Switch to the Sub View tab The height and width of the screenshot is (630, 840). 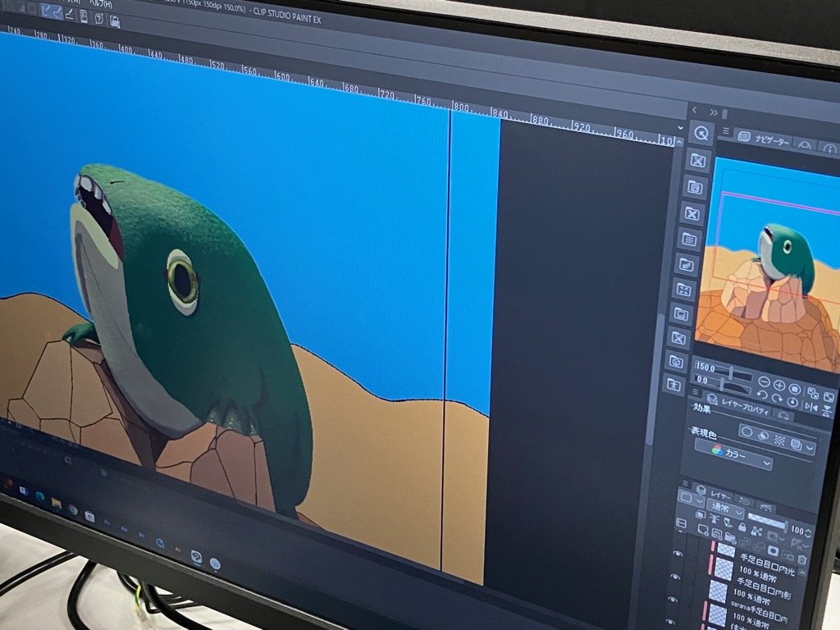pyautogui.click(x=804, y=145)
